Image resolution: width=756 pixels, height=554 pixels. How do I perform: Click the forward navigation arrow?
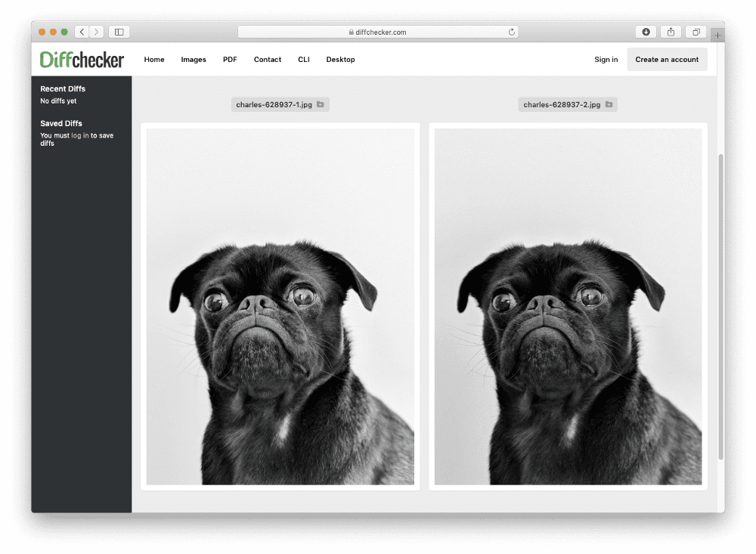point(96,32)
